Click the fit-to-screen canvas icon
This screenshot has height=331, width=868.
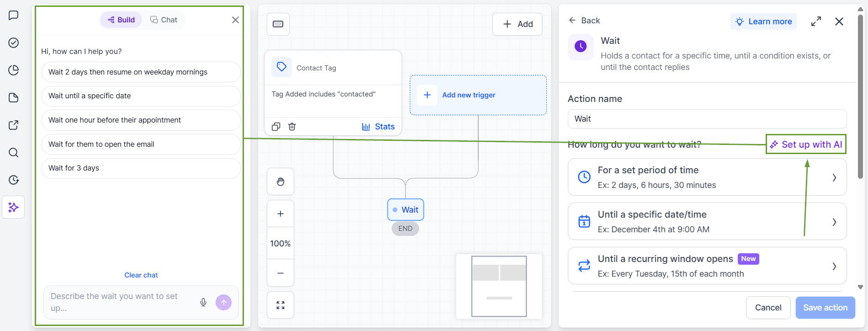[x=281, y=305]
